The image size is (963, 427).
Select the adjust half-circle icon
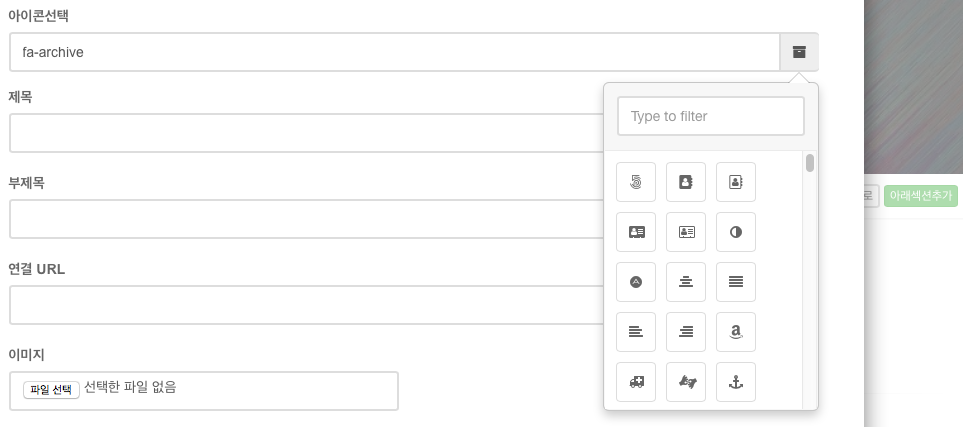click(736, 232)
